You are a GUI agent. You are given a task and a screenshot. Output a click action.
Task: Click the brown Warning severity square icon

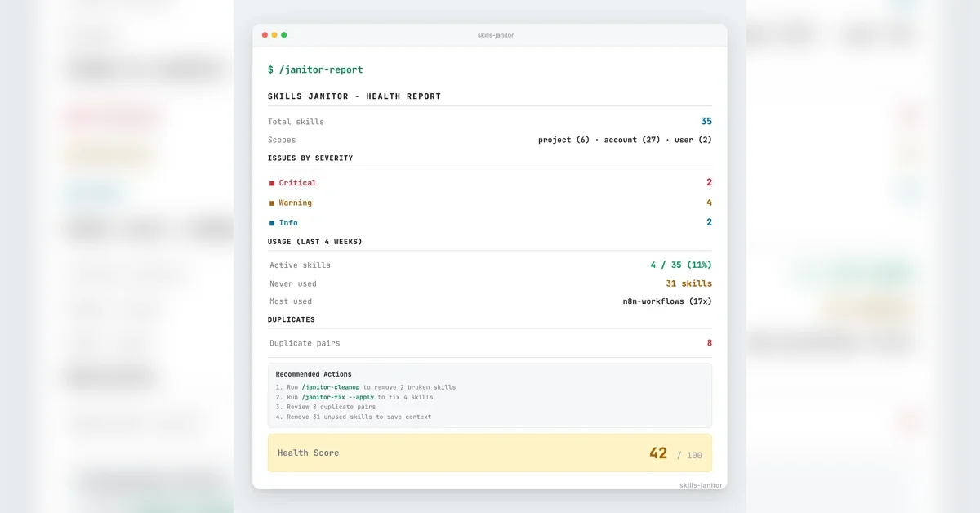coord(272,203)
